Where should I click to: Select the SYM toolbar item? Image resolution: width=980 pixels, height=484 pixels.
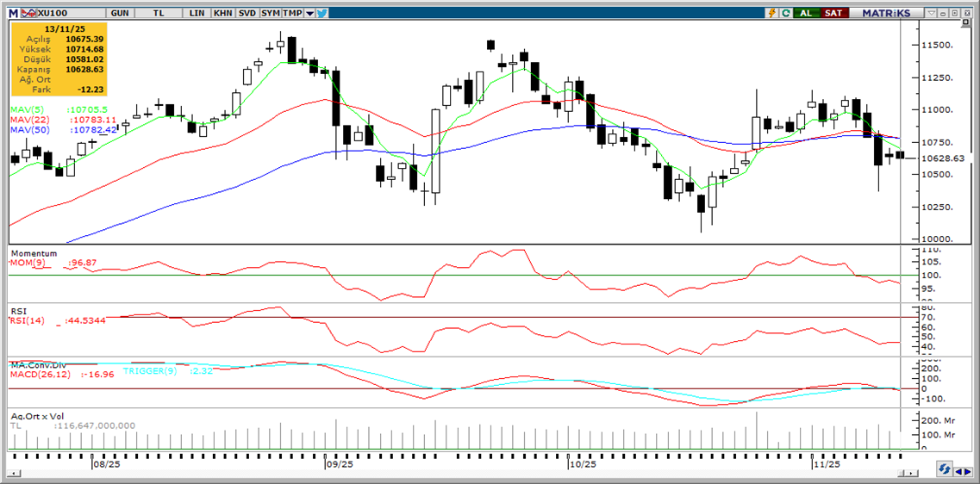[x=270, y=13]
